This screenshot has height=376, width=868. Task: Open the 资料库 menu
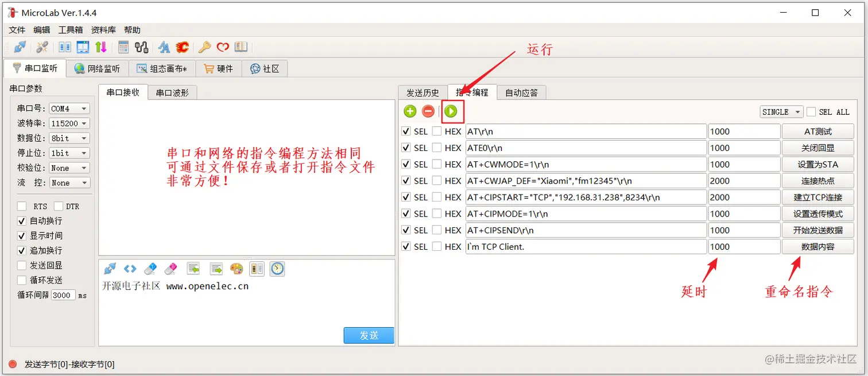tap(103, 30)
